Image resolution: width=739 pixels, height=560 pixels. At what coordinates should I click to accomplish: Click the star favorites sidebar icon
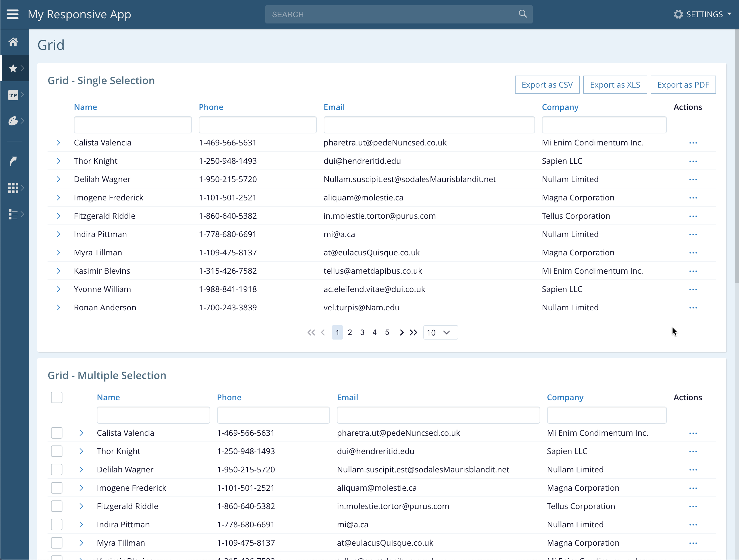13,68
